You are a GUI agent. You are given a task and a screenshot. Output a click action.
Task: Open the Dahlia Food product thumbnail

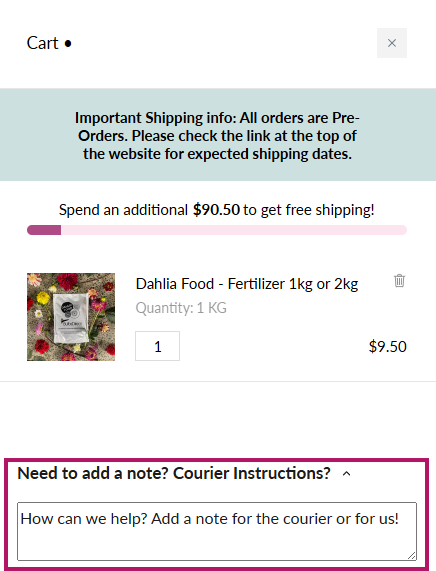coord(71,317)
